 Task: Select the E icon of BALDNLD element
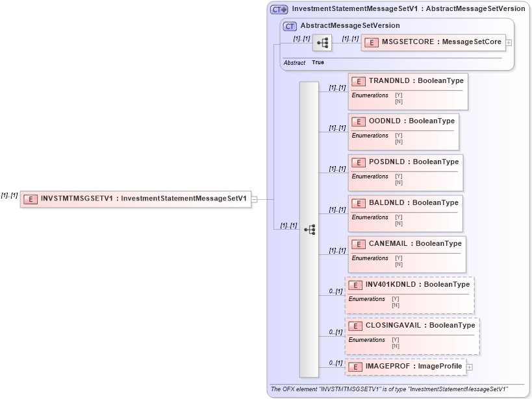click(x=358, y=203)
